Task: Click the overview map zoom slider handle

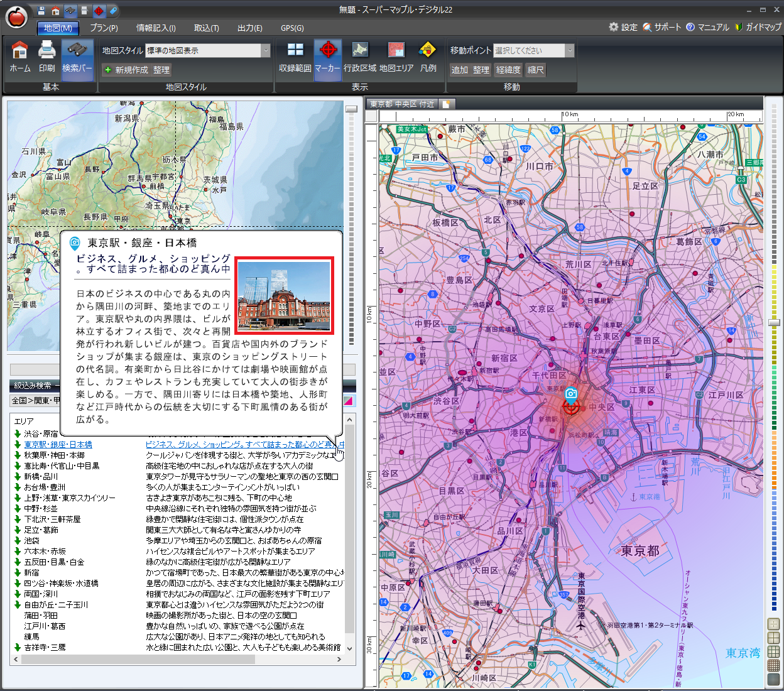Action: 351,109
